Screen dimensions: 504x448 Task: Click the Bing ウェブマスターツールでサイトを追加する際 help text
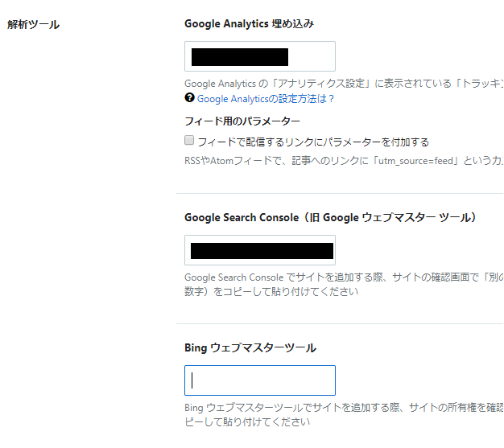coord(344,408)
